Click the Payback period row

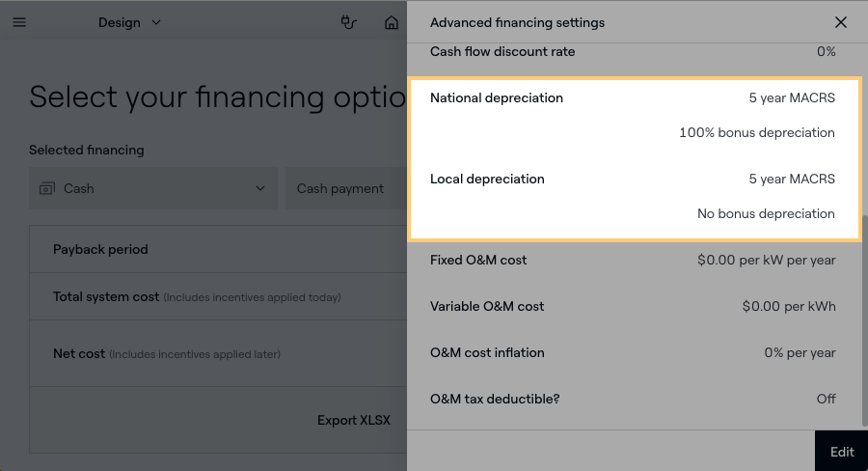[x=217, y=249]
